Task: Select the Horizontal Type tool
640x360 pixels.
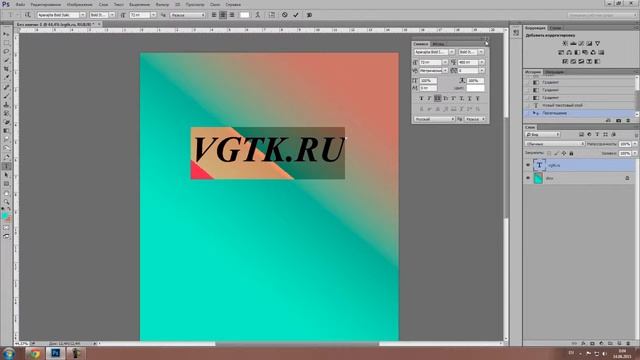Action: [6, 166]
